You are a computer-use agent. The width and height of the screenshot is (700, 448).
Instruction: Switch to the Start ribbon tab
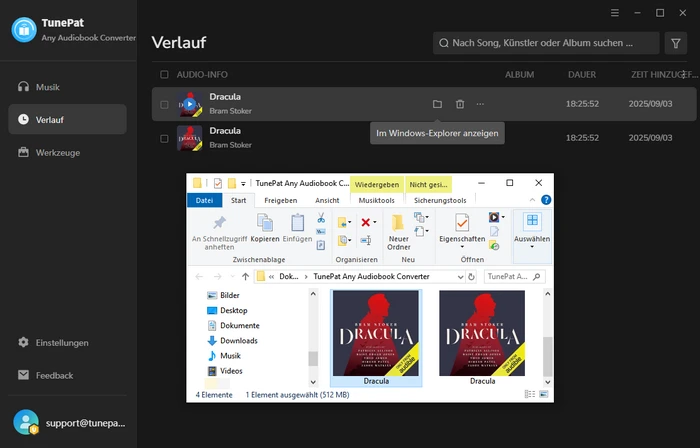238,200
